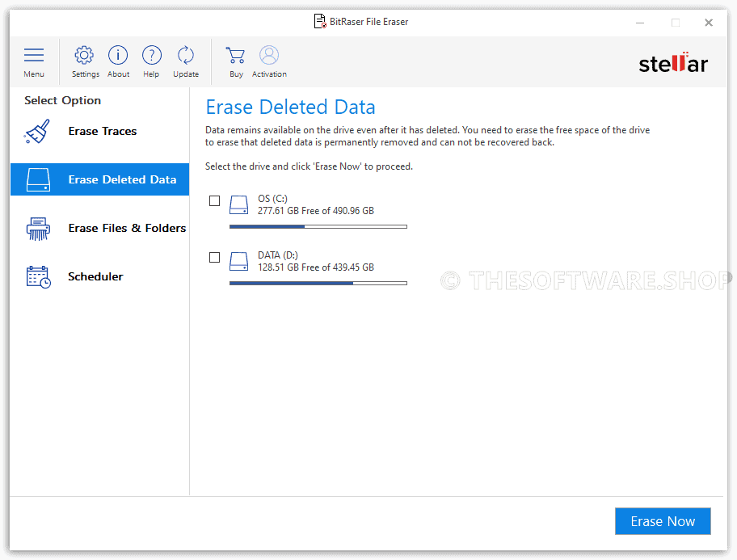
Task: Click the 'OS (C:)' drive label
Action: point(272,199)
